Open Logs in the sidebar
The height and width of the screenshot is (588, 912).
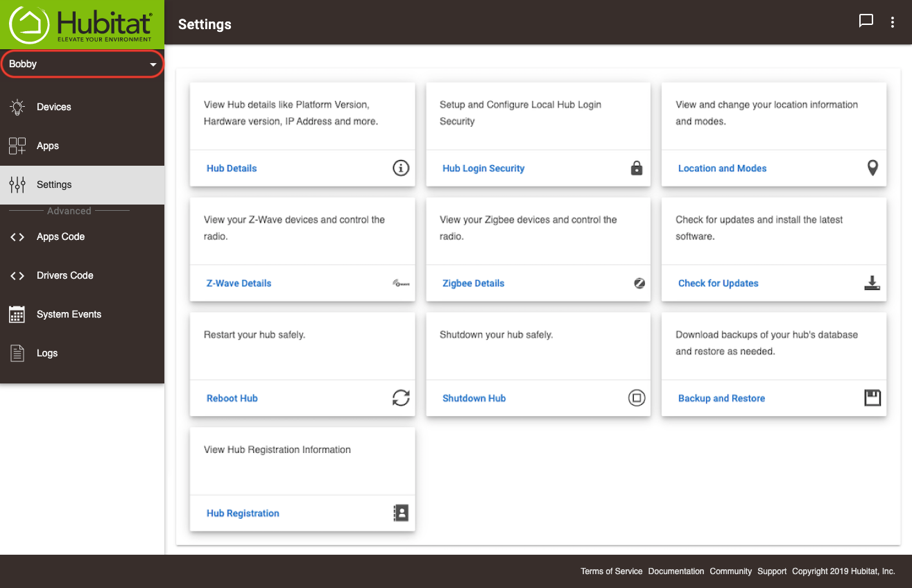[82, 353]
